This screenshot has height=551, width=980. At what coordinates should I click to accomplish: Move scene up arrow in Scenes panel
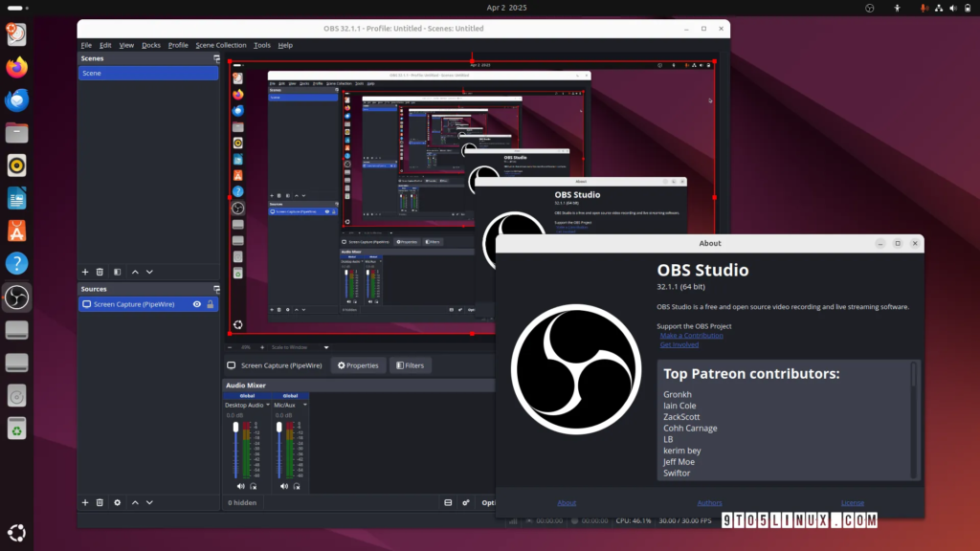[135, 272]
